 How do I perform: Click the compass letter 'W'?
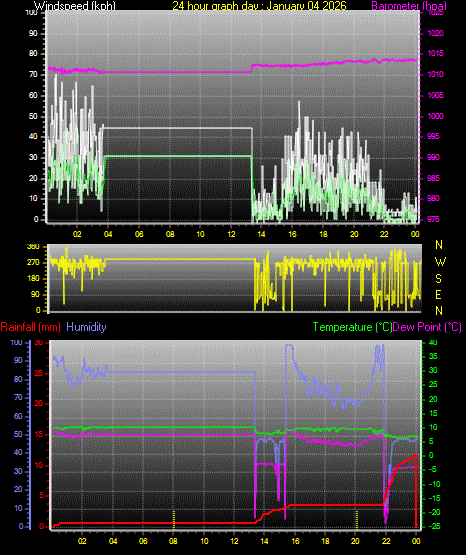pos(440,262)
